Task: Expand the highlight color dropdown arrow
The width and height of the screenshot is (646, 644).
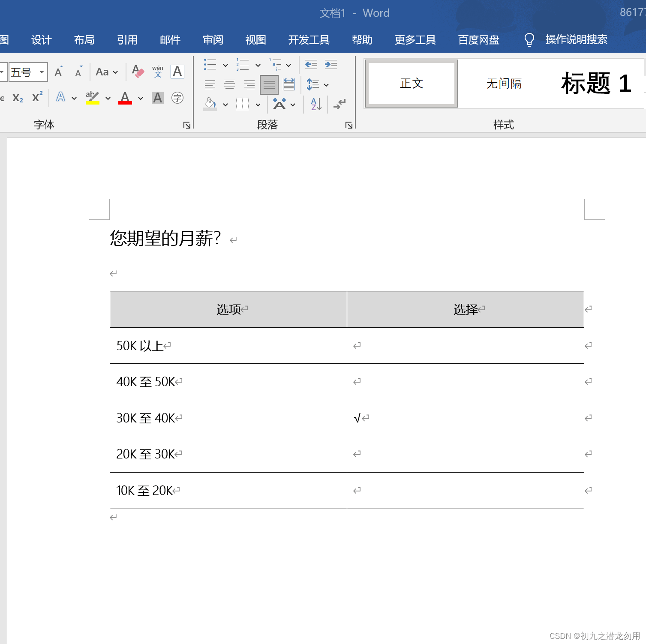Action: point(108,98)
